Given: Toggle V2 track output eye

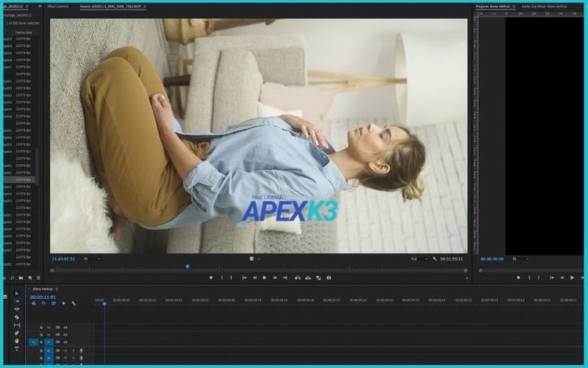Looking at the screenshot, I should coord(66,334).
